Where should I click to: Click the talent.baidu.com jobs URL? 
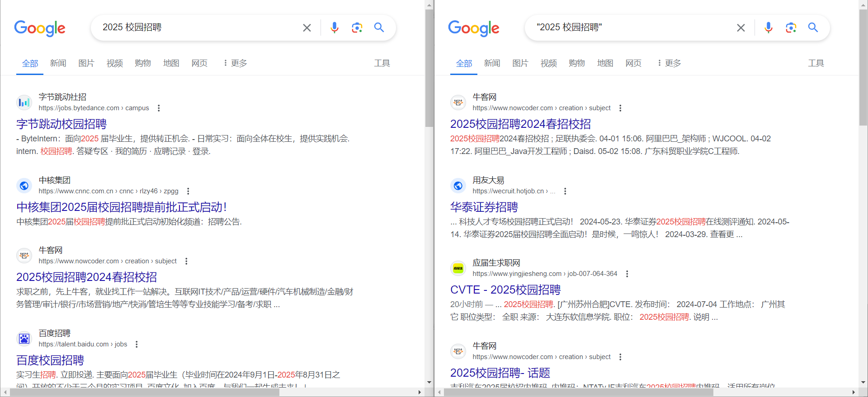click(83, 344)
